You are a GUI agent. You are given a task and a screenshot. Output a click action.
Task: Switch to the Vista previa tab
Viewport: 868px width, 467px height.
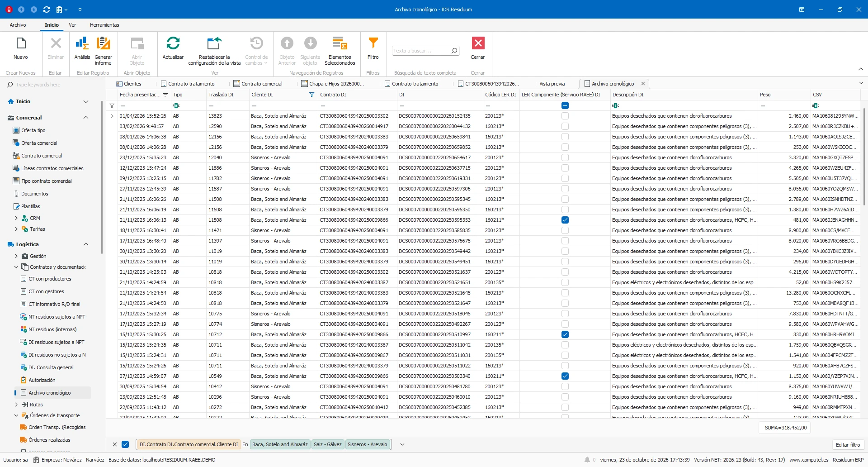pos(552,84)
